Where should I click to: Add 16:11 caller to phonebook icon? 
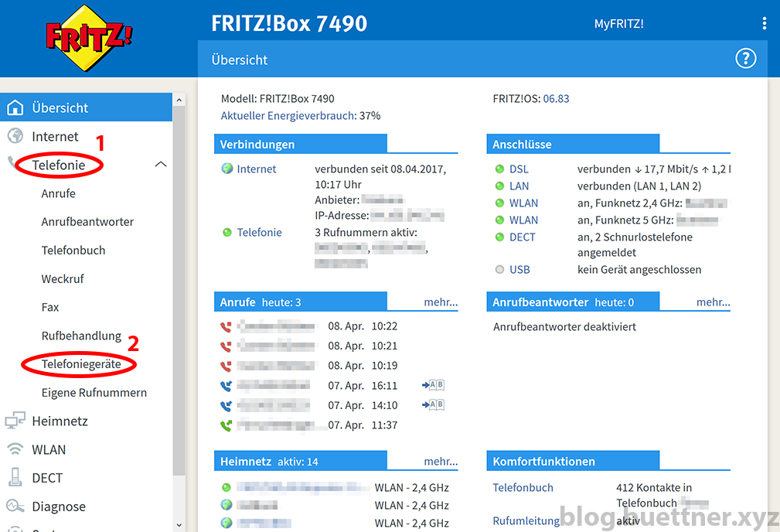click(x=433, y=384)
